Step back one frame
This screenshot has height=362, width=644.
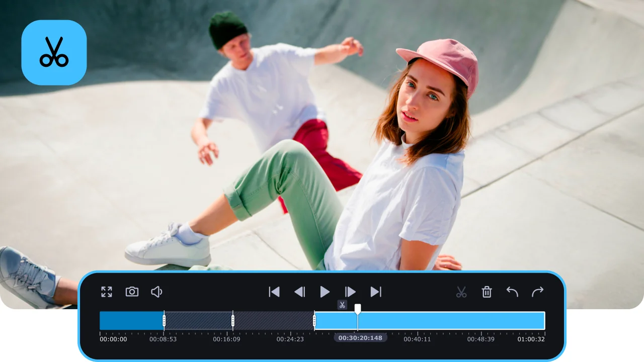click(299, 292)
